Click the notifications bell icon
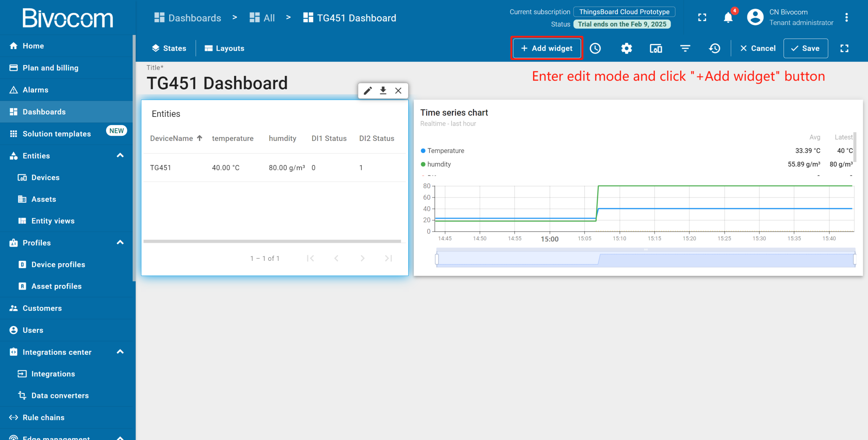 [x=728, y=17]
